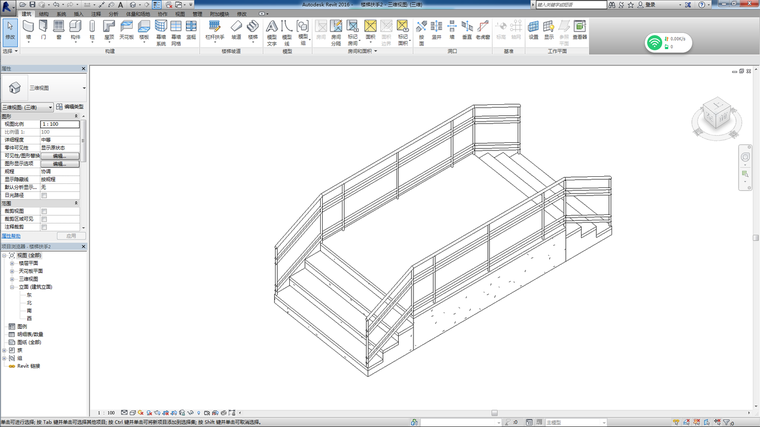The height and width of the screenshot is (427, 760).
Task: Open the 视图 (View) ribbon tab
Action: pyautogui.click(x=180, y=14)
